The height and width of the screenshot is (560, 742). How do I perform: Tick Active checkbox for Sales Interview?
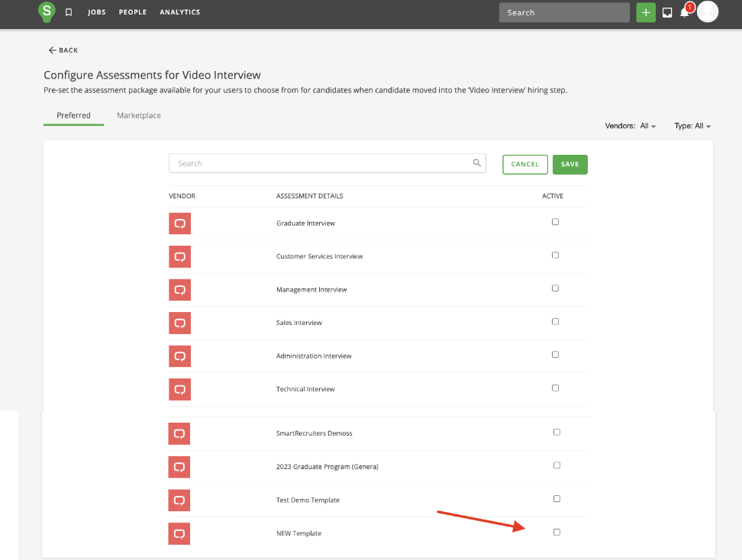[555, 321]
